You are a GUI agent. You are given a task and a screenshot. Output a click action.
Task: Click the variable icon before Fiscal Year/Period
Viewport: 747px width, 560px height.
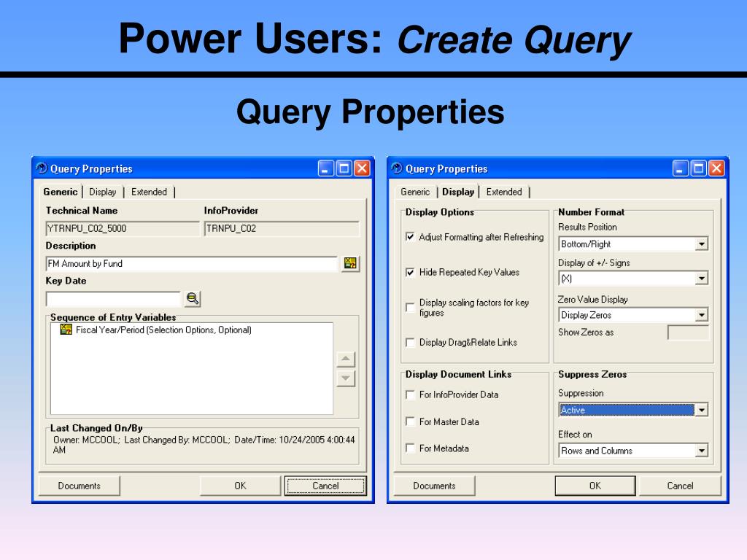[x=66, y=329]
